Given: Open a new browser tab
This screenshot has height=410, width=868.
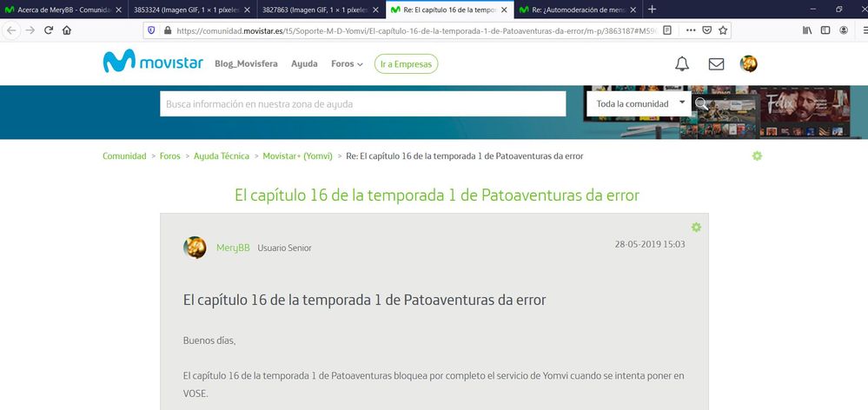Looking at the screenshot, I should tap(652, 10).
